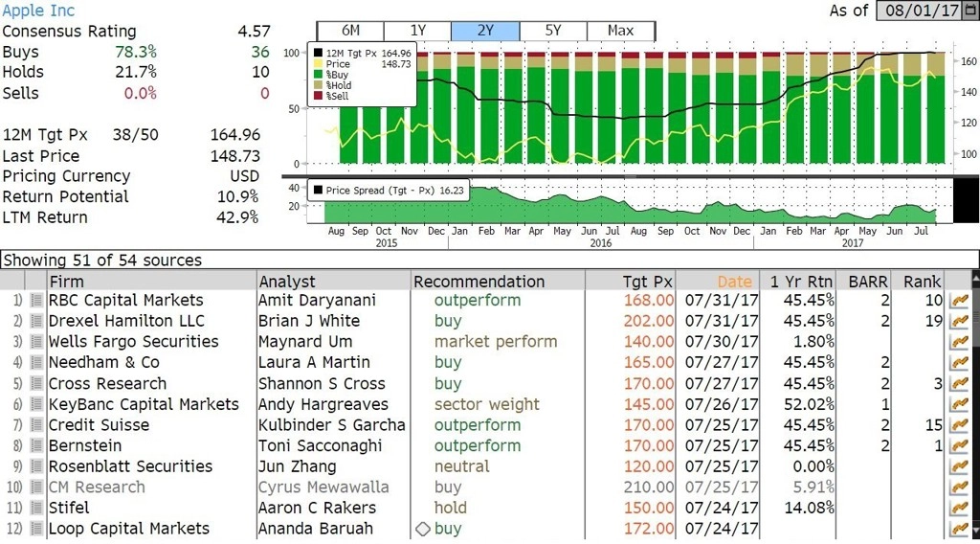980x544 pixels.
Task: Click the Price legend yellow swatch
Action: [318, 64]
